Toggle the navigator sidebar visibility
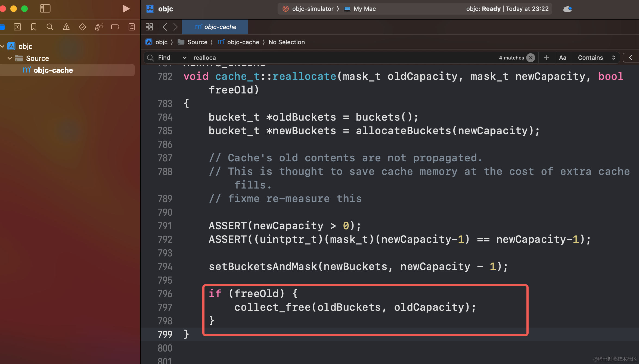The image size is (639, 364). pos(45,9)
